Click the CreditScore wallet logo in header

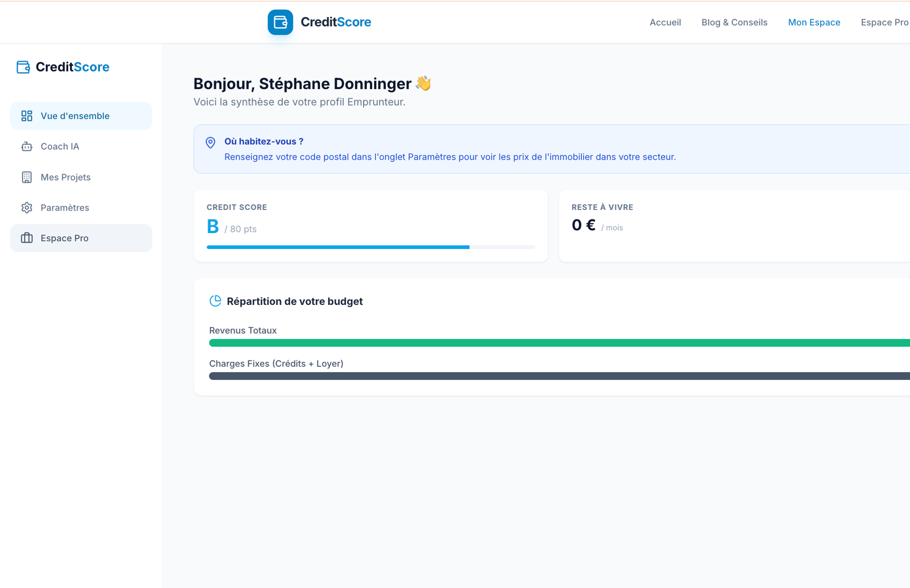[280, 22]
